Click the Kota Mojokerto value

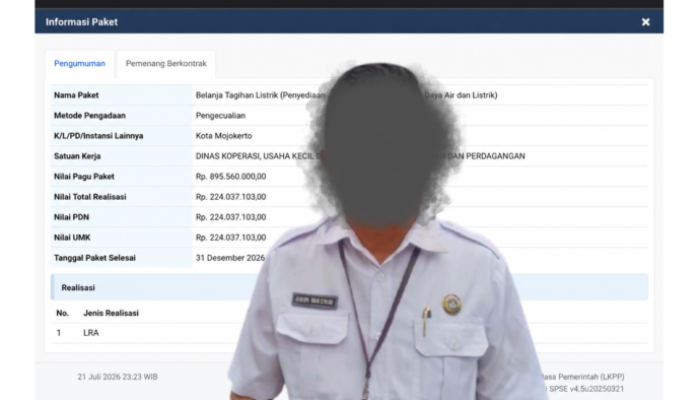[x=224, y=136]
